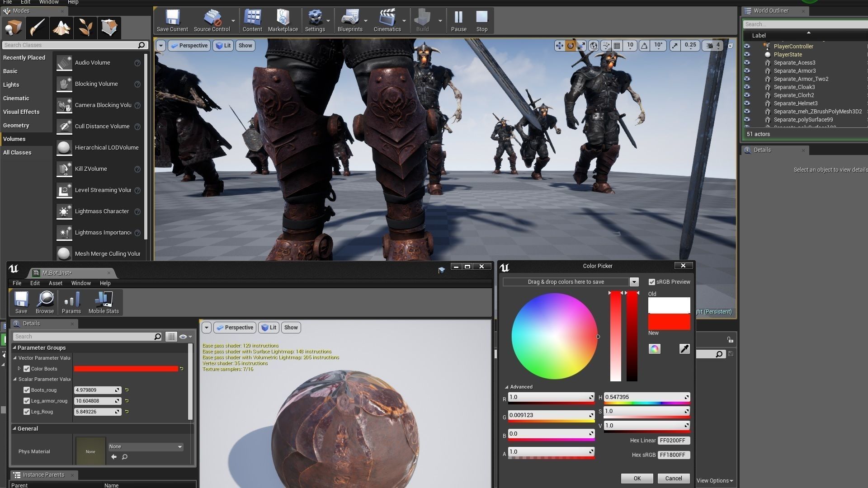Expand the Color Boots vector parameter
The width and height of the screenshot is (868, 488).
tap(19, 369)
